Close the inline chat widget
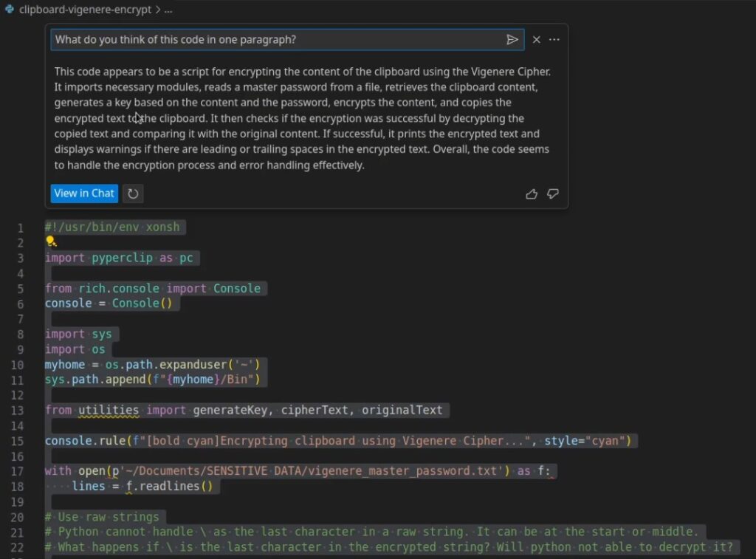Image resolution: width=756 pixels, height=559 pixels. click(536, 40)
